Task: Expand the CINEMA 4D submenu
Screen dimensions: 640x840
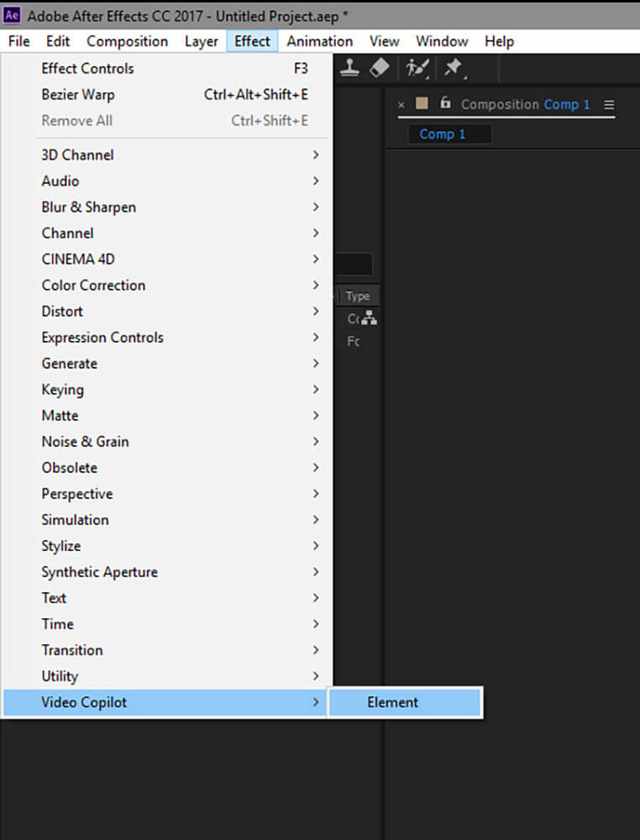Action: [167, 260]
